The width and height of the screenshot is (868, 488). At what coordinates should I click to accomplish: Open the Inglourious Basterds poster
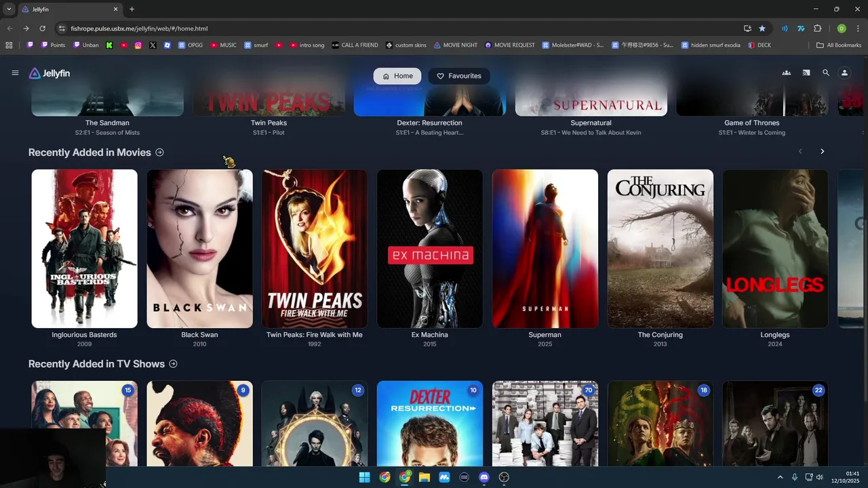tap(85, 249)
